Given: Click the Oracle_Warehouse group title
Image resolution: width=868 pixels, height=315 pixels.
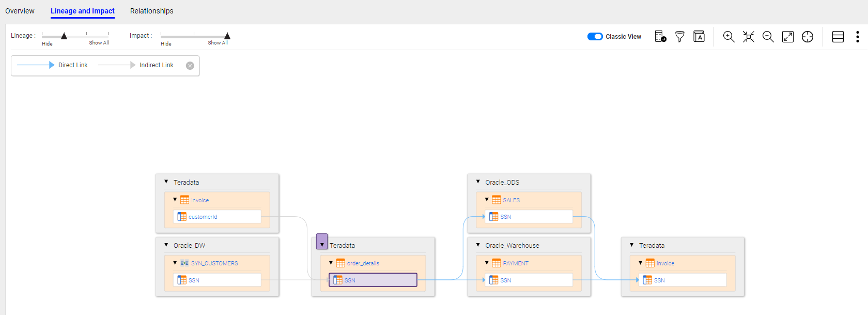Looking at the screenshot, I should tap(512, 245).
